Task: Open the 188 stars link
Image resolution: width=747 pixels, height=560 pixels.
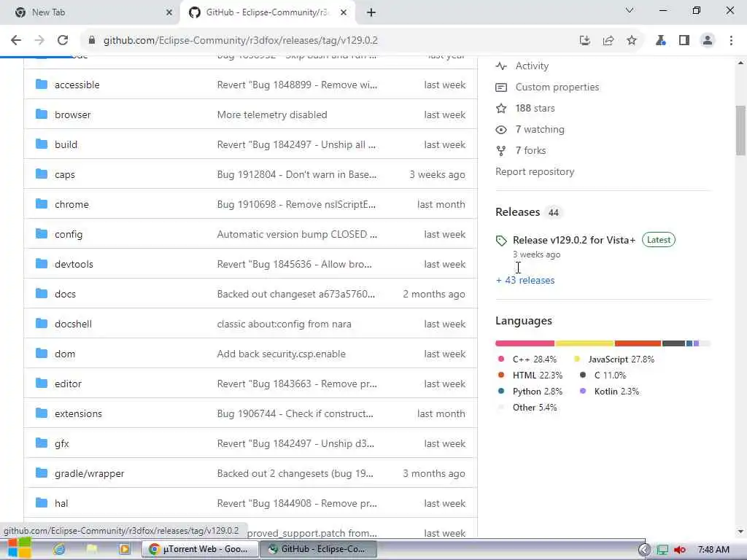Action: point(535,109)
